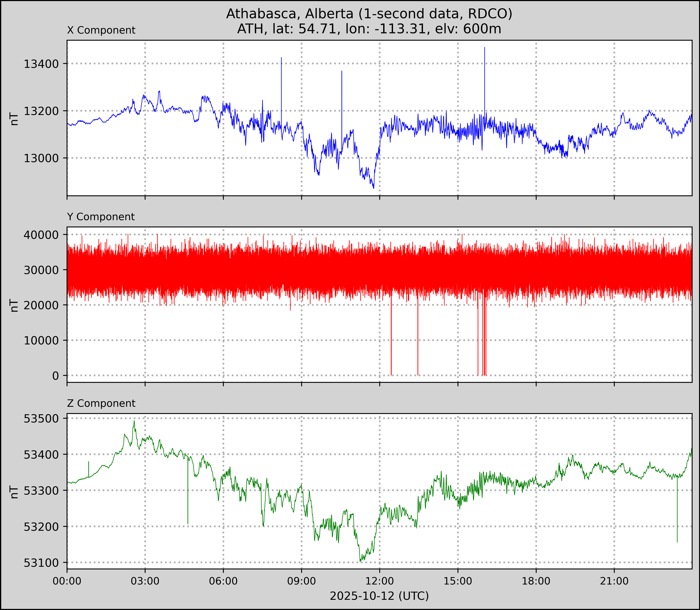Select the "Y Component" subplot label
The height and width of the screenshot is (610, 700).
click(101, 217)
